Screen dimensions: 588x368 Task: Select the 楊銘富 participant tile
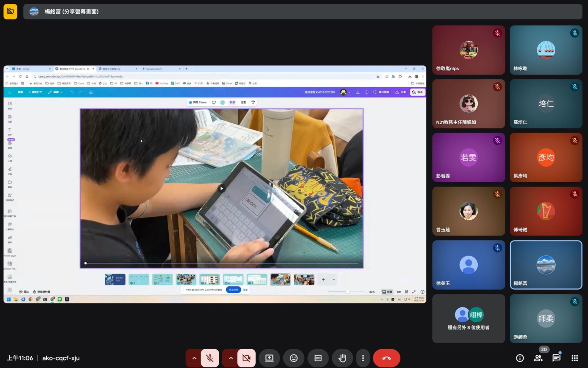[x=545, y=265]
